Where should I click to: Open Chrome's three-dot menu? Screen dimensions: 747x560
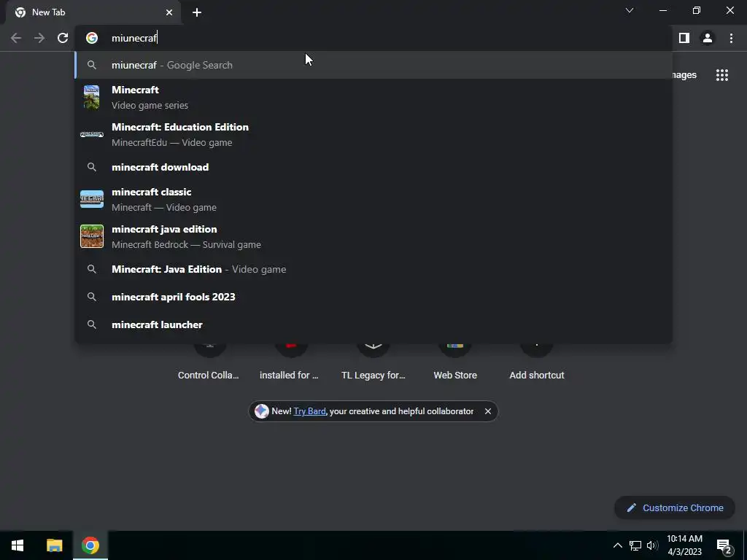pos(731,38)
